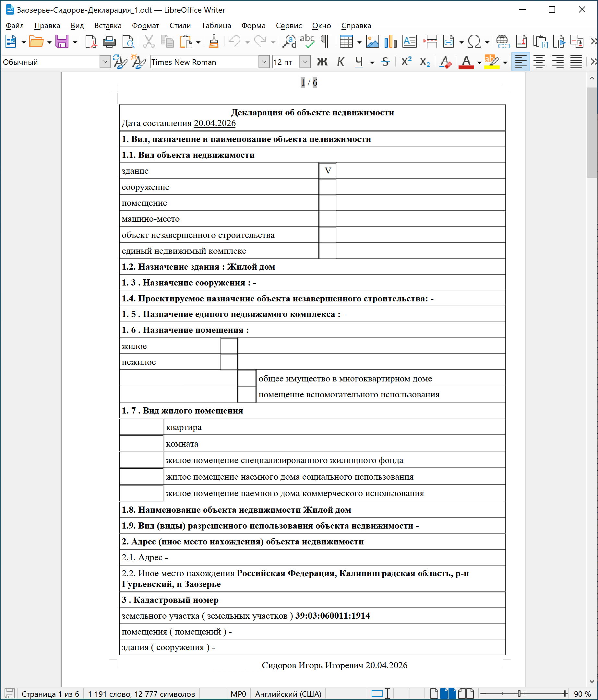Click the Update Selected Style icon
The height and width of the screenshot is (700, 598).
click(x=120, y=62)
